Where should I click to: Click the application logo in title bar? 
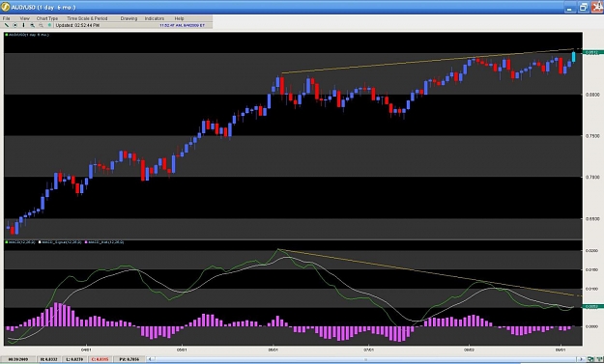[x=6, y=7]
